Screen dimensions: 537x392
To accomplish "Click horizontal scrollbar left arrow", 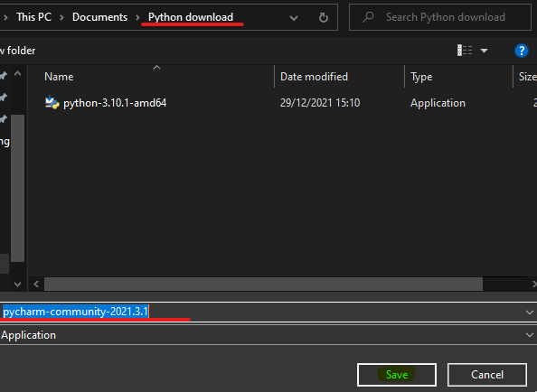I will click(x=36, y=285).
